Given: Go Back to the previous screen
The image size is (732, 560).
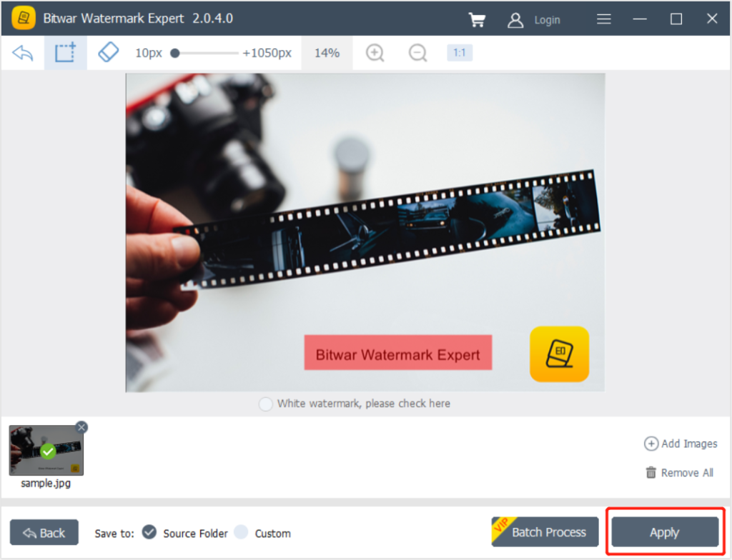Looking at the screenshot, I should click(44, 532).
